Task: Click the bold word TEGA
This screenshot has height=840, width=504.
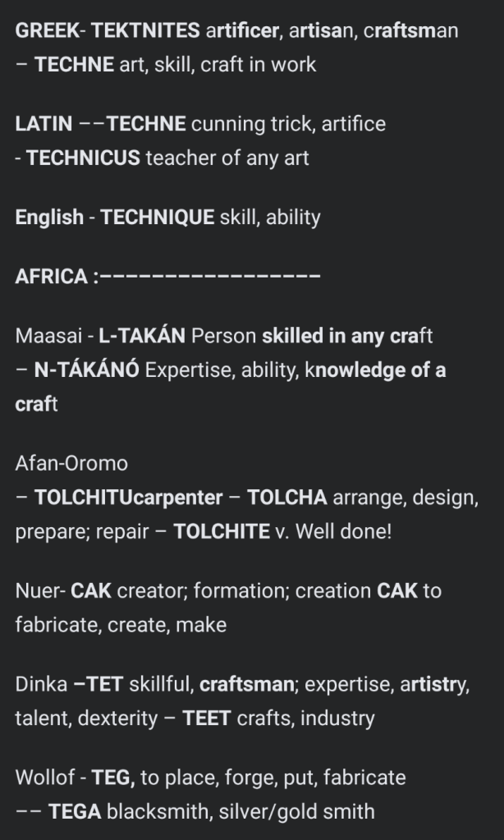Action: [x=75, y=812]
